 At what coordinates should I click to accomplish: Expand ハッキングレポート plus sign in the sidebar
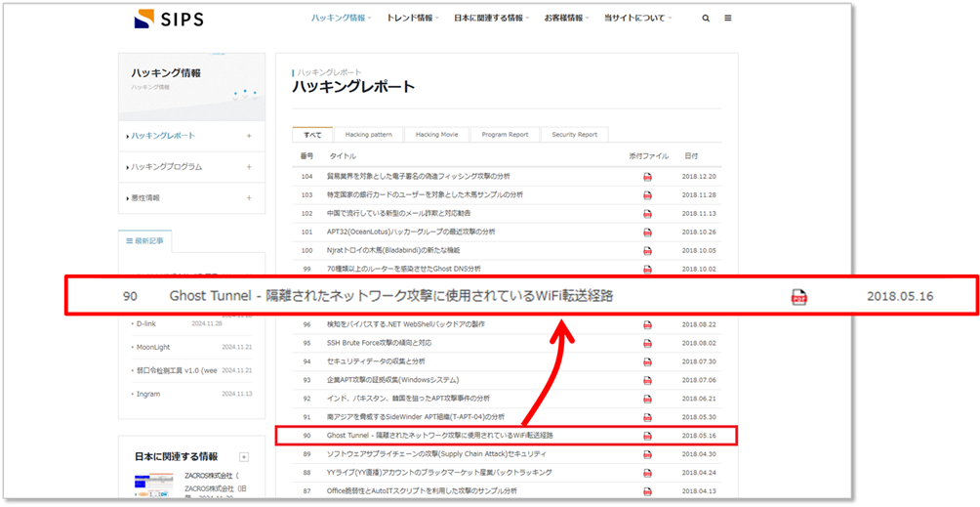pyautogui.click(x=249, y=136)
